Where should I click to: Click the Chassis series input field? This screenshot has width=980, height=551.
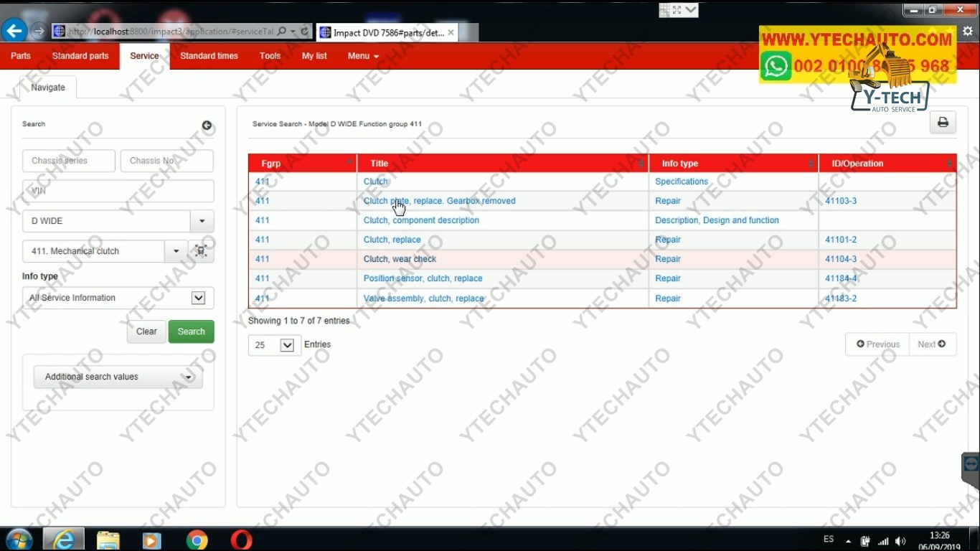(69, 161)
